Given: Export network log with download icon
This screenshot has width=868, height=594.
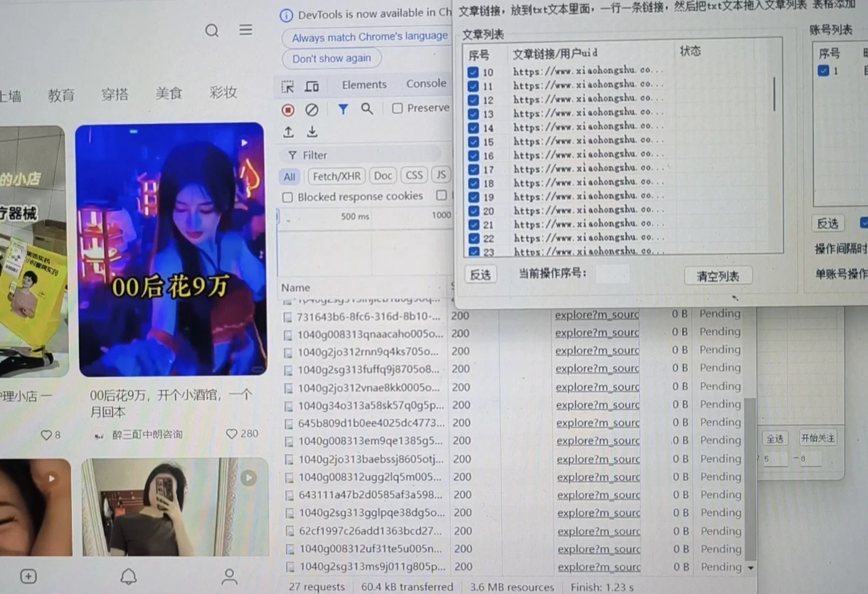Looking at the screenshot, I should (312, 132).
